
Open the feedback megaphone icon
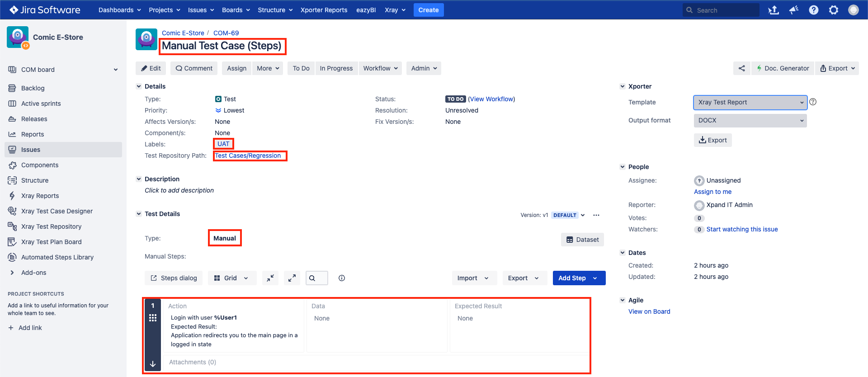[794, 10]
